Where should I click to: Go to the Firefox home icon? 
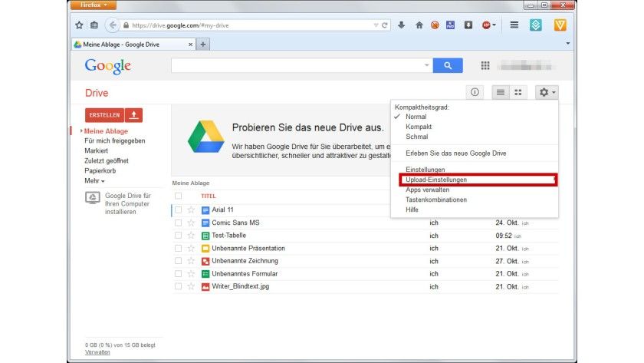419,25
